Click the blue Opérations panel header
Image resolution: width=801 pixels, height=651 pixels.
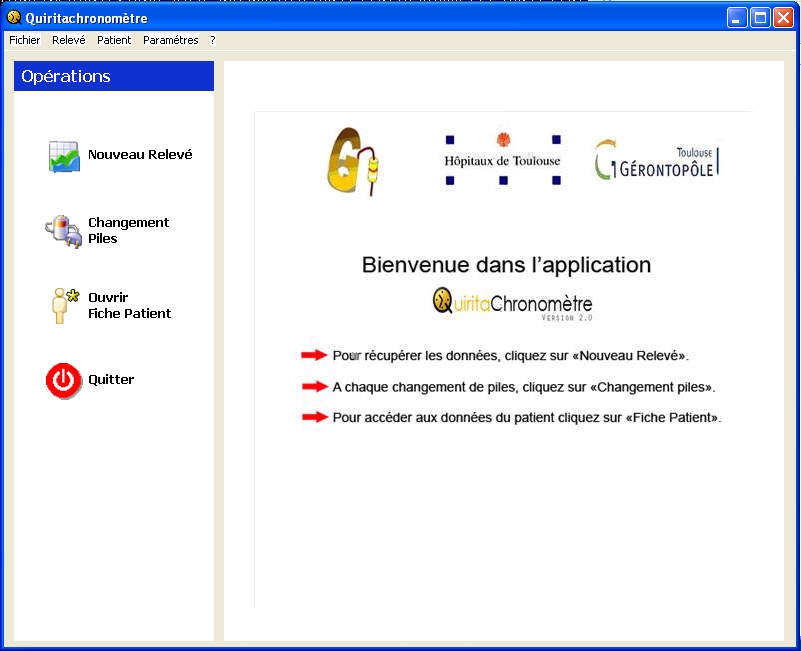pos(114,76)
